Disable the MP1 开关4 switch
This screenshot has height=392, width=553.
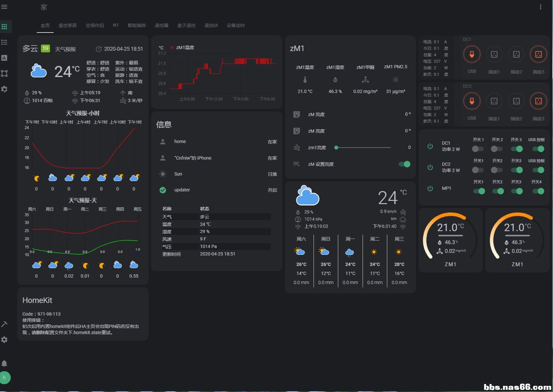[538, 191]
